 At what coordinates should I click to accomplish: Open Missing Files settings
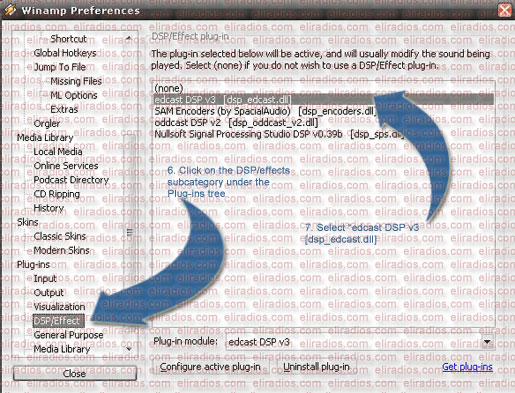point(76,81)
